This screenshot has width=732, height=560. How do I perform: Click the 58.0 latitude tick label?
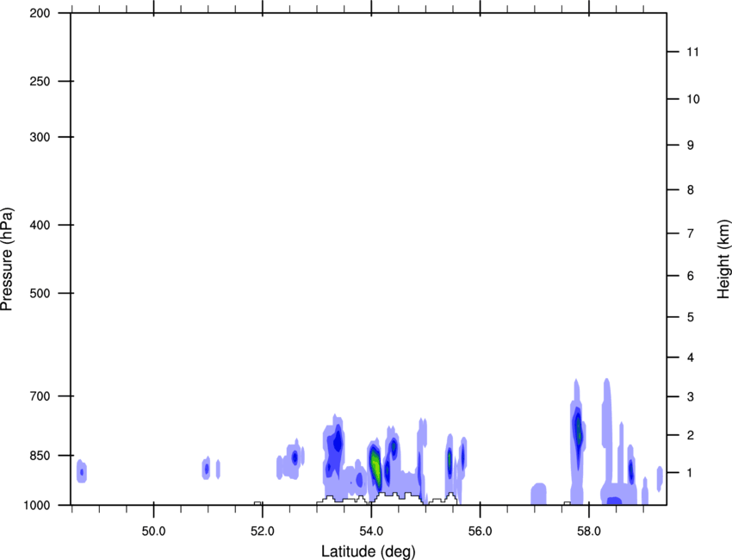click(x=589, y=532)
